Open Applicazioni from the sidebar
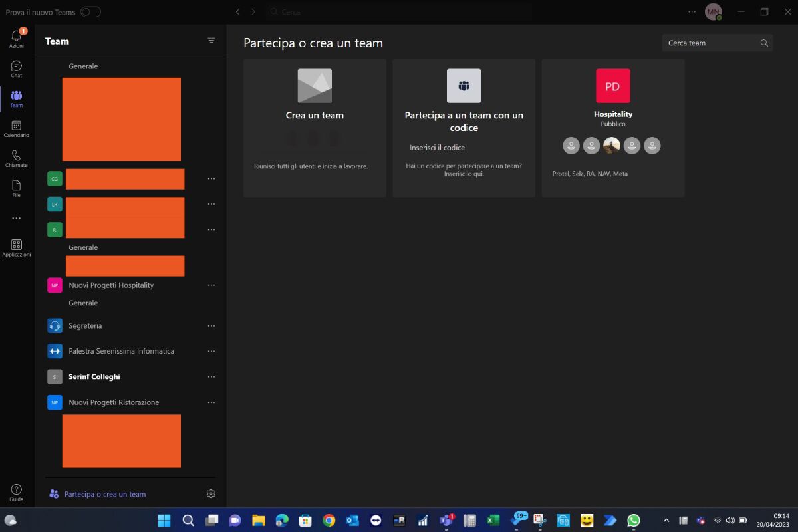798x532 pixels. pos(16,247)
